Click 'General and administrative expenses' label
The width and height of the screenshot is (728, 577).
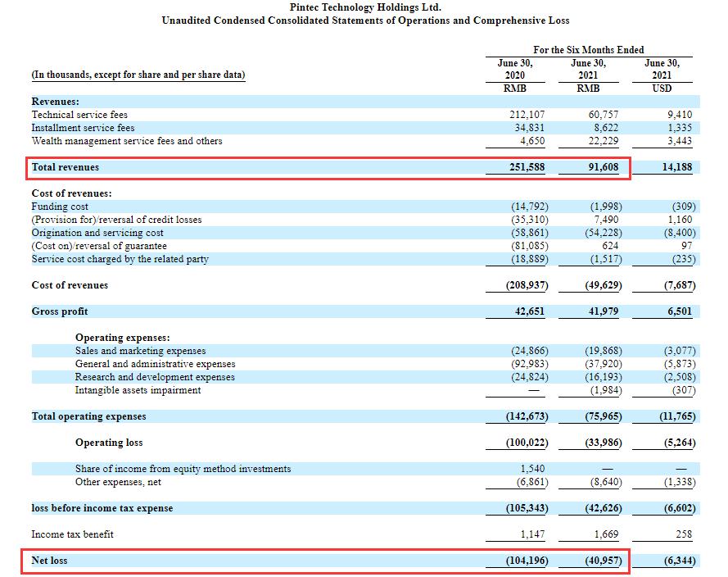click(x=155, y=364)
